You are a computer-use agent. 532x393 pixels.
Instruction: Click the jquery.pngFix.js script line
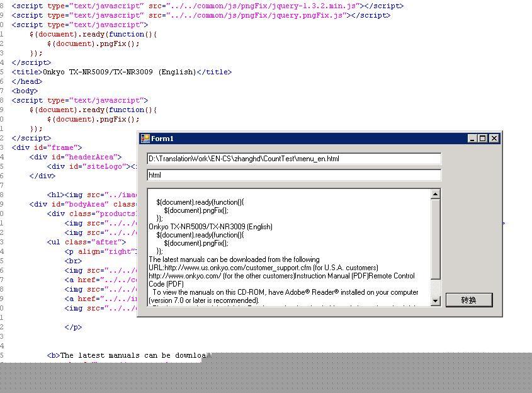(x=201, y=15)
